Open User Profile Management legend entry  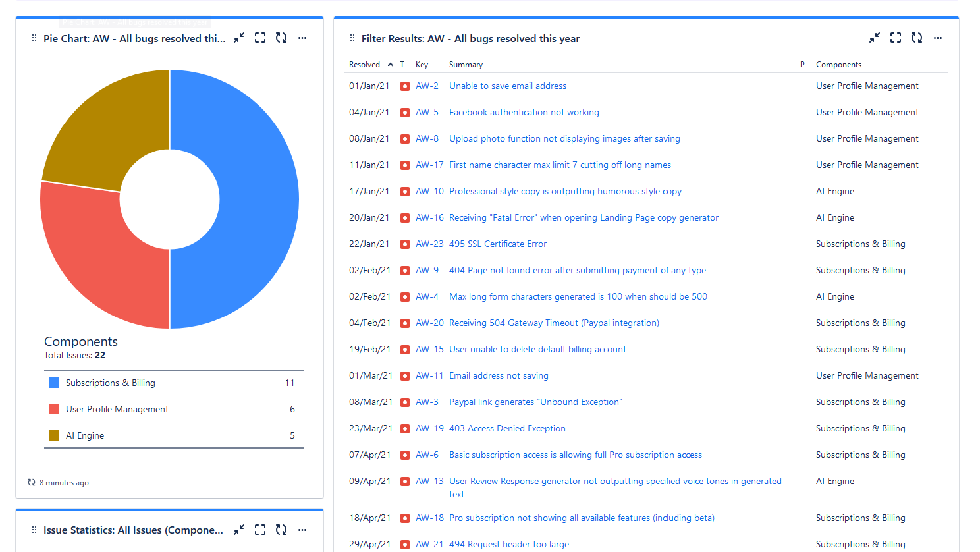point(117,409)
